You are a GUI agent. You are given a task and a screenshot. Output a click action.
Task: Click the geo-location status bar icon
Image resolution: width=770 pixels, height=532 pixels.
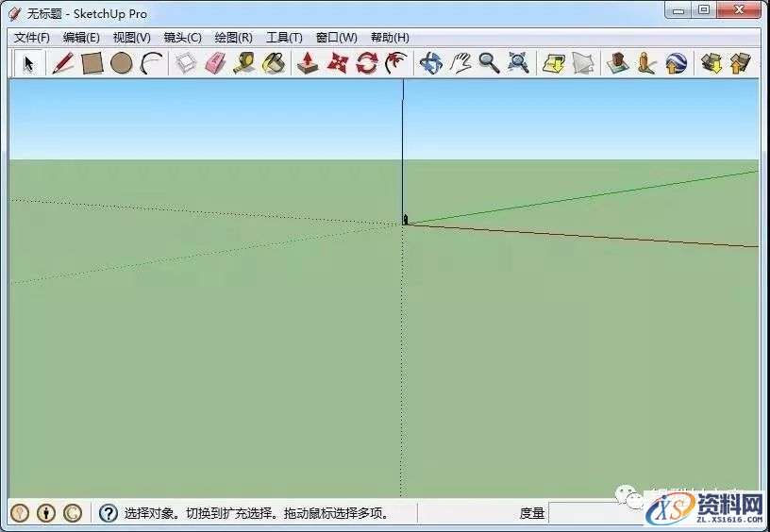point(20,513)
